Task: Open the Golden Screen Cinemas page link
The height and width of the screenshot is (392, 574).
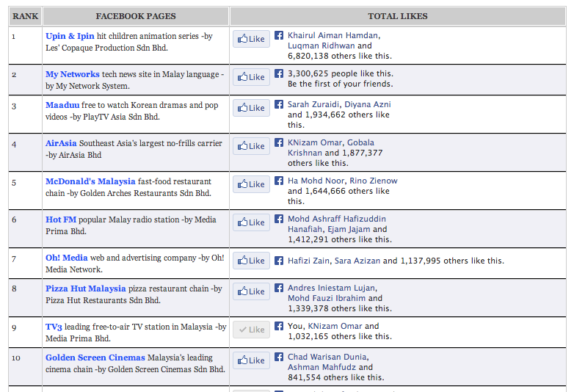Action: click(x=95, y=357)
